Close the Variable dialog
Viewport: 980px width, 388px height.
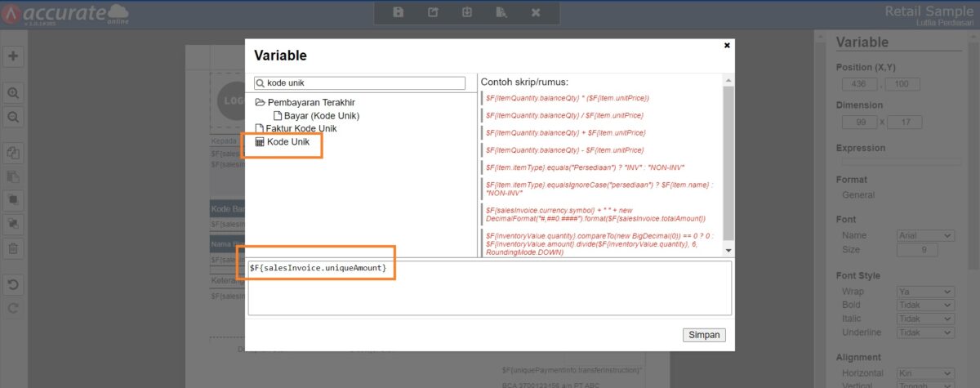(727, 46)
